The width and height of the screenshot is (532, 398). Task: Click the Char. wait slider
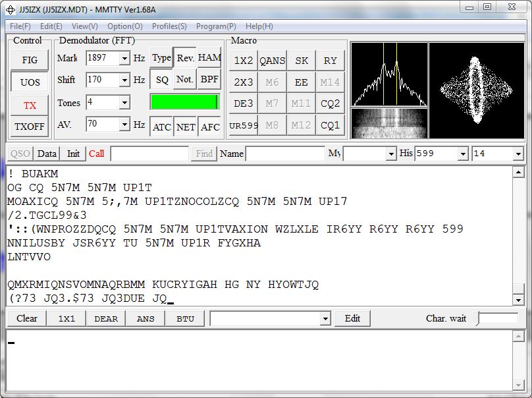pos(497,318)
